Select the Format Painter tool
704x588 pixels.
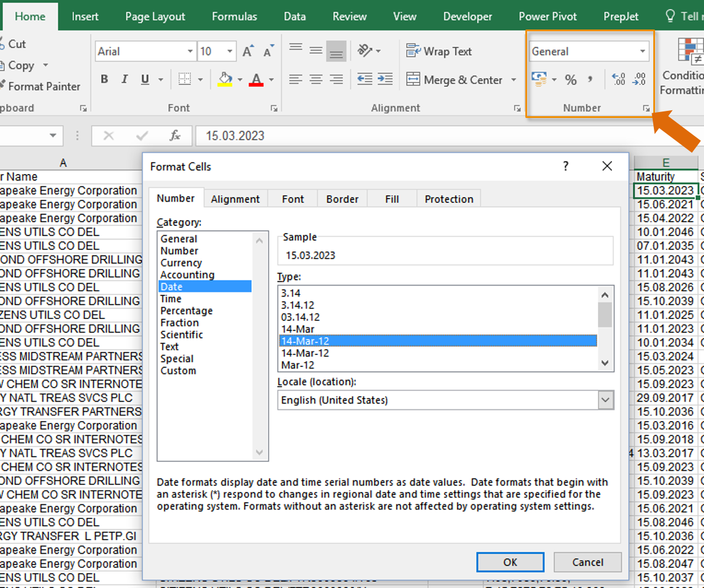pyautogui.click(x=41, y=86)
